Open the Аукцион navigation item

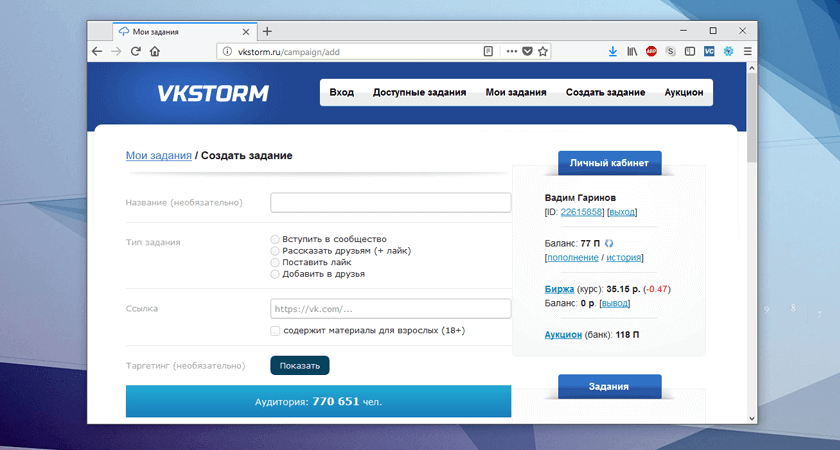pos(684,92)
